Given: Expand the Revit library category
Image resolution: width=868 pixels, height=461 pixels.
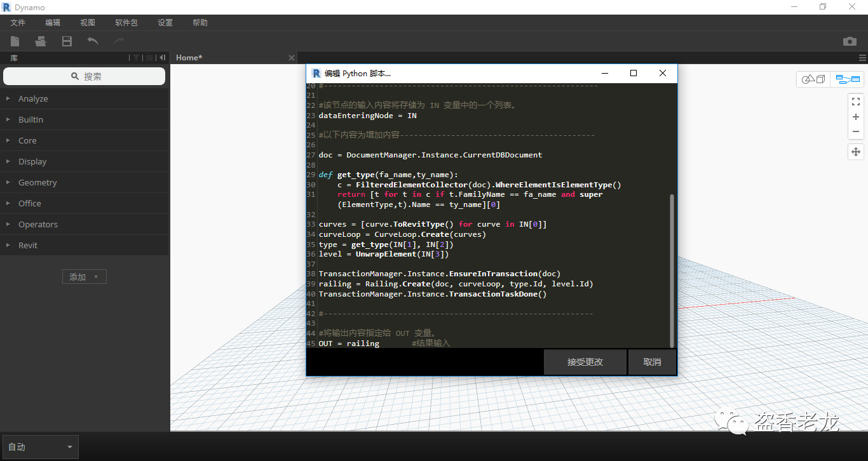Looking at the screenshot, I should (85, 246).
